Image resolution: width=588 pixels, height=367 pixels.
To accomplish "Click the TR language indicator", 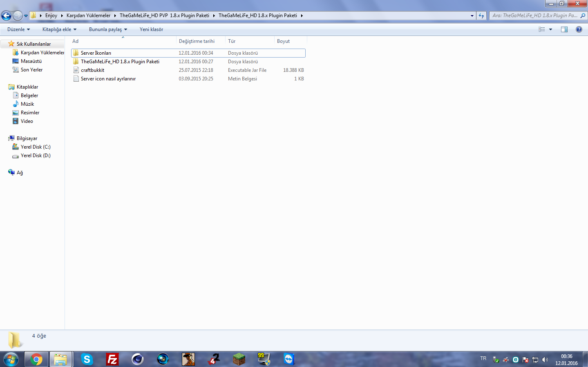I will 483,358.
